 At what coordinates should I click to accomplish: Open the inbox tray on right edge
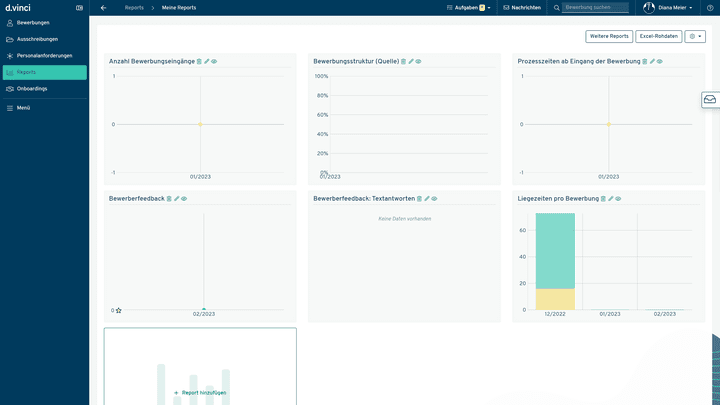point(709,100)
